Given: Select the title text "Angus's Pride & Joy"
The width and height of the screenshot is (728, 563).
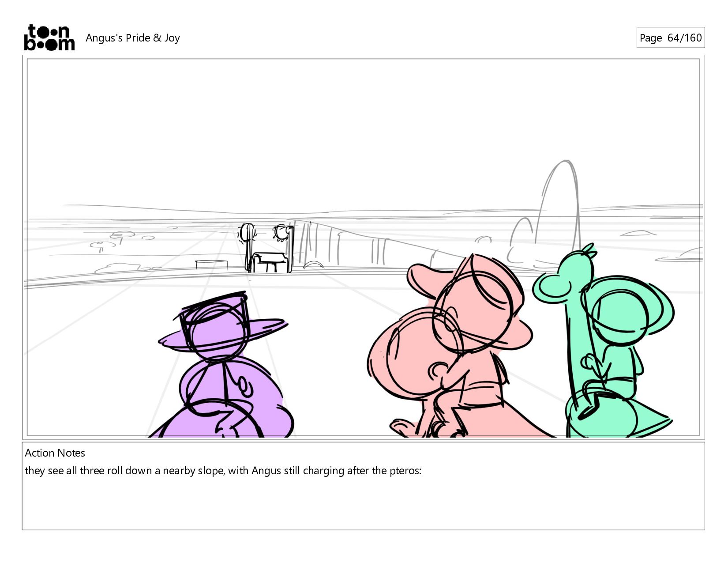Looking at the screenshot, I should click(133, 38).
